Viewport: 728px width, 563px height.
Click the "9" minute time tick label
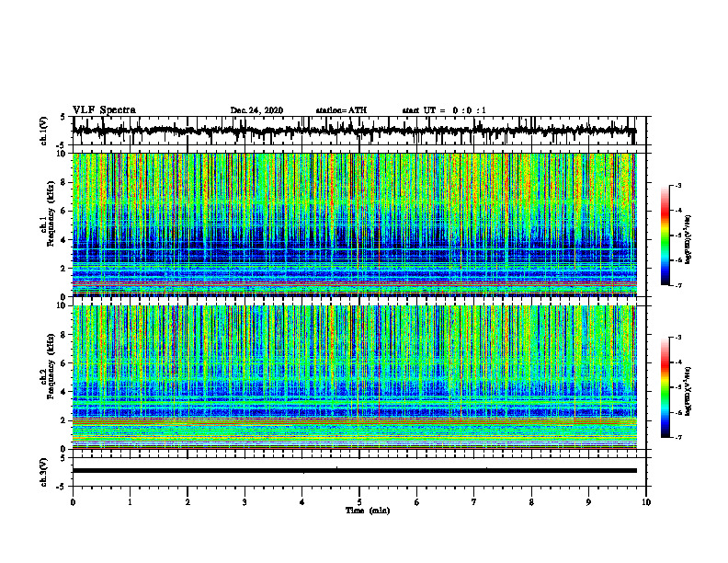[588, 502]
